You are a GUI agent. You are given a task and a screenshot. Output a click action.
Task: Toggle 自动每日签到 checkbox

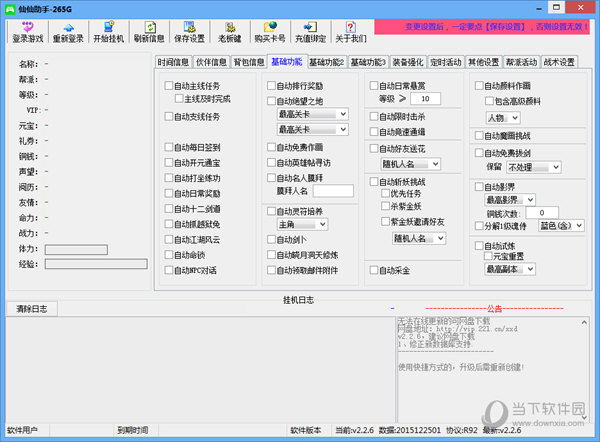[x=169, y=147]
